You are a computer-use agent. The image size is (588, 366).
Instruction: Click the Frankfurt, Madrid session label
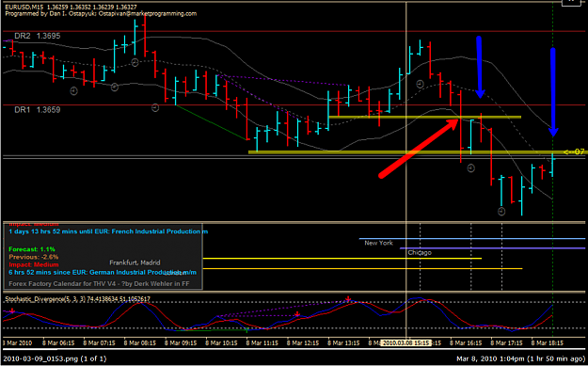[135, 263]
